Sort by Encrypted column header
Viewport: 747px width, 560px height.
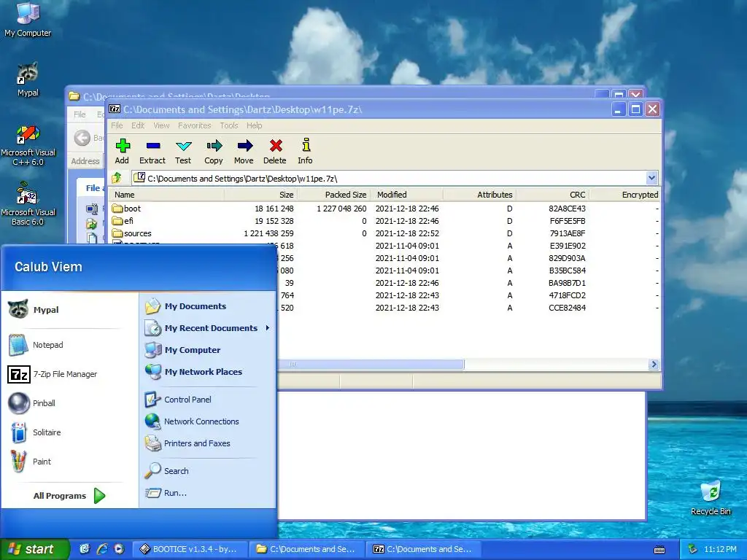click(x=625, y=195)
